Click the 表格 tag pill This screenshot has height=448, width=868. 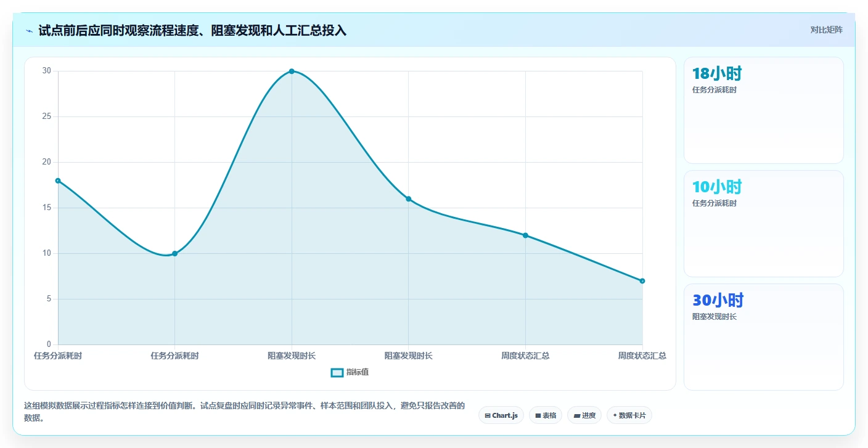tap(546, 415)
